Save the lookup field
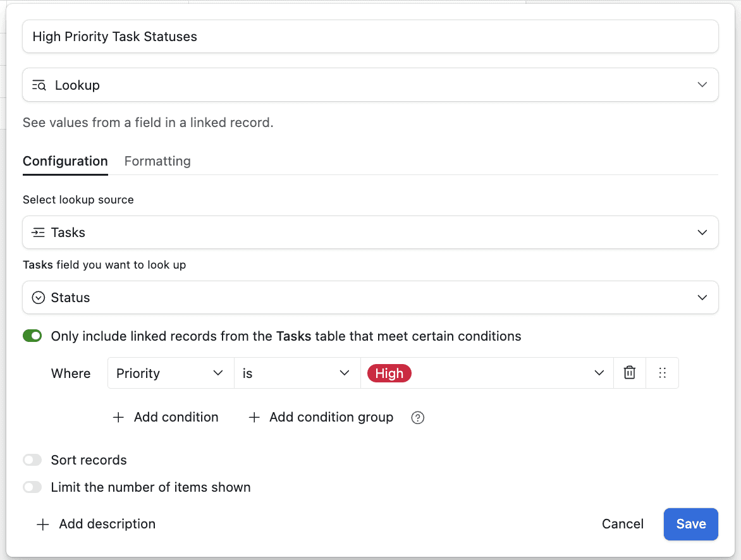741x560 pixels. tap(691, 524)
